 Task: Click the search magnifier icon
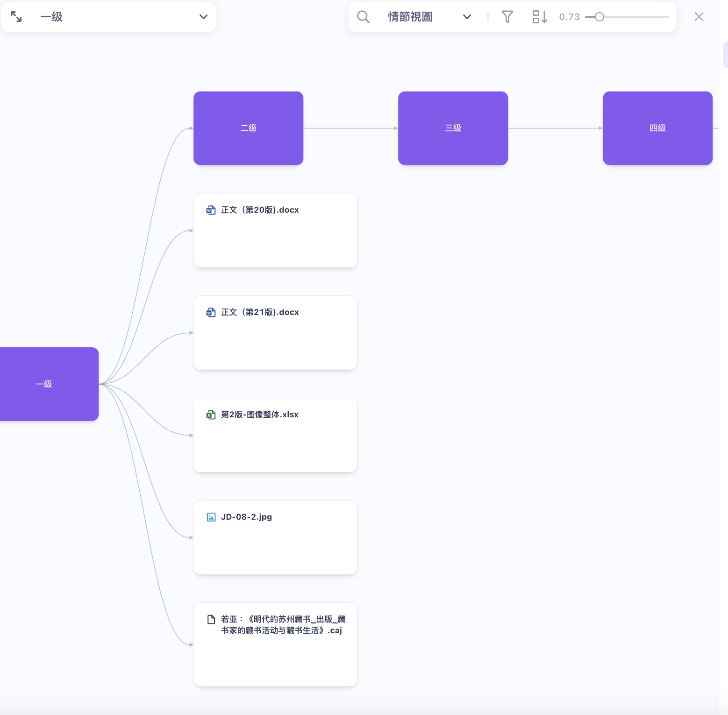tap(363, 17)
